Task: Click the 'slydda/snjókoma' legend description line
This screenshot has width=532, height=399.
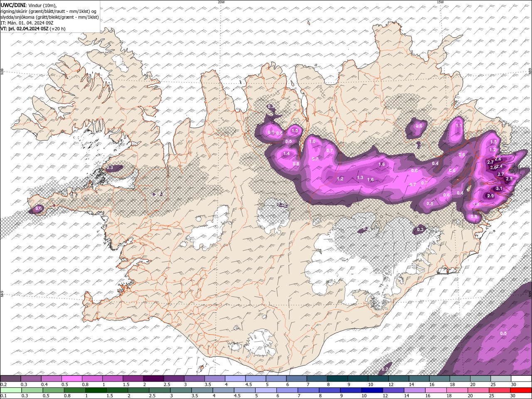Action: click(49, 17)
